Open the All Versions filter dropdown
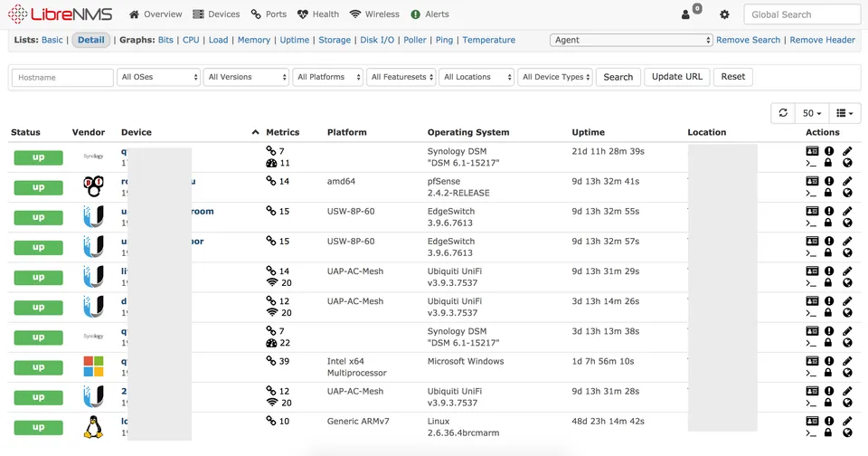The width and height of the screenshot is (868, 456). [246, 77]
